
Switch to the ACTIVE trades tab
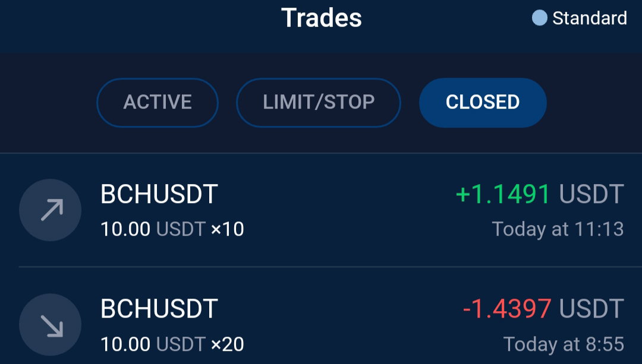(158, 102)
